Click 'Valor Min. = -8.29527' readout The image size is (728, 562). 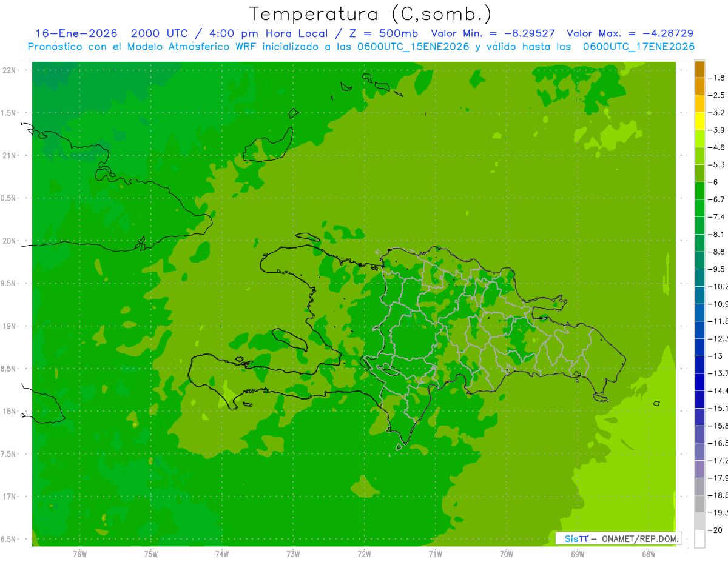(x=494, y=33)
